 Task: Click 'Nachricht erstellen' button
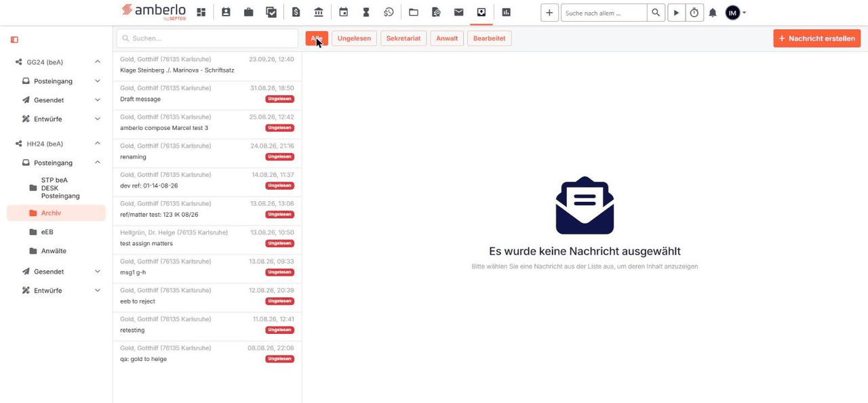click(816, 39)
